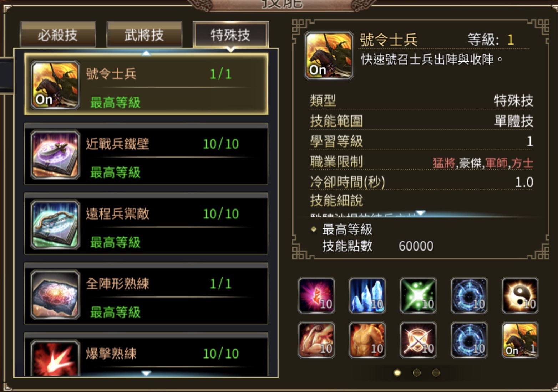Toggle the 號令士兵 On icon in skill list
The image size is (558, 392).
tap(55, 85)
